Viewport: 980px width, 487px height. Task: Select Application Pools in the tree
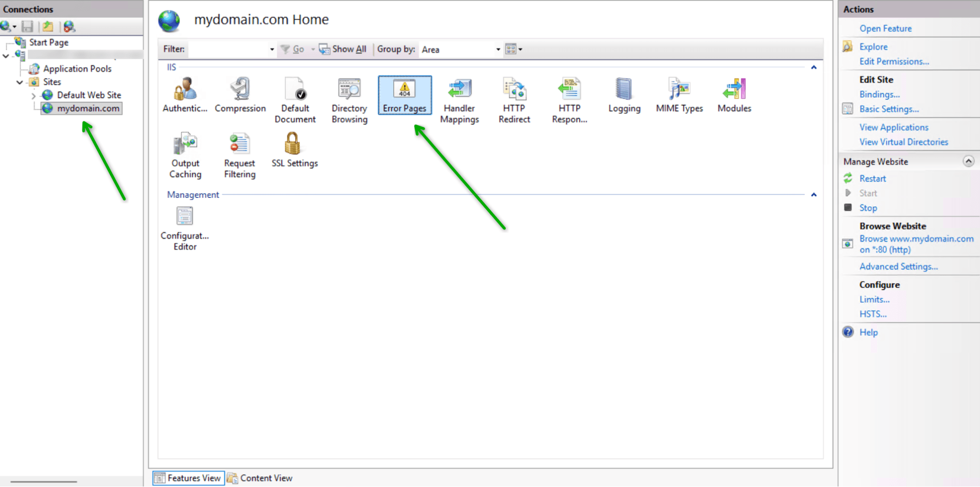pos(77,69)
